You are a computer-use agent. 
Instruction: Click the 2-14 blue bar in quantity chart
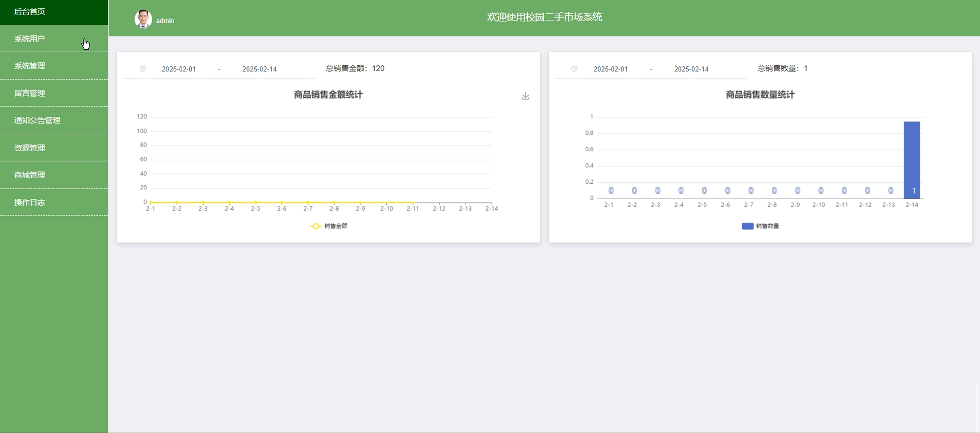[x=912, y=160]
